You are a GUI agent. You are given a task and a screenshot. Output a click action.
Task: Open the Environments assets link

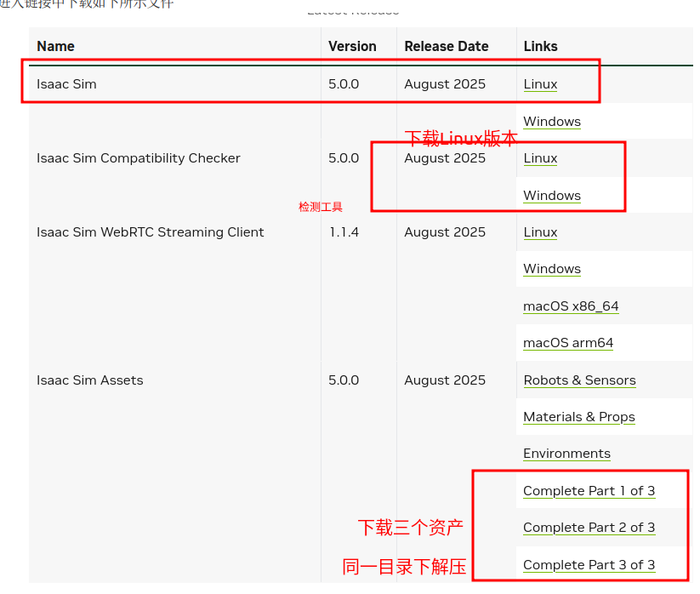[x=566, y=454]
